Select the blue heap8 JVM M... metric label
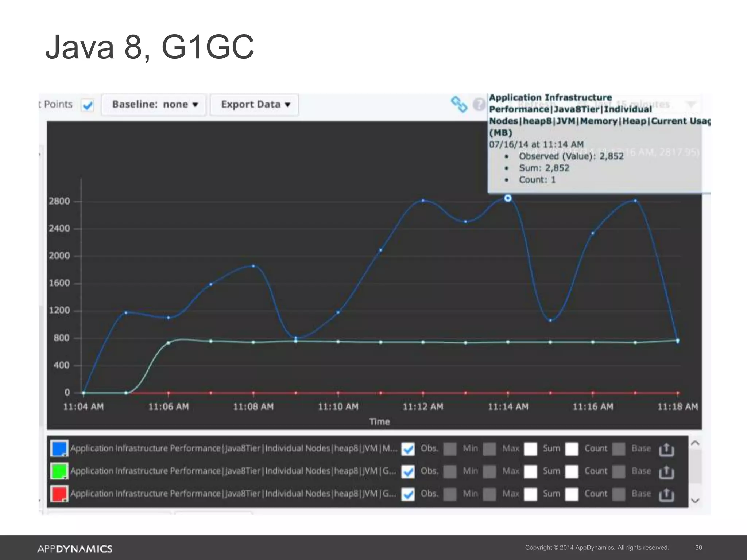 tap(233, 448)
